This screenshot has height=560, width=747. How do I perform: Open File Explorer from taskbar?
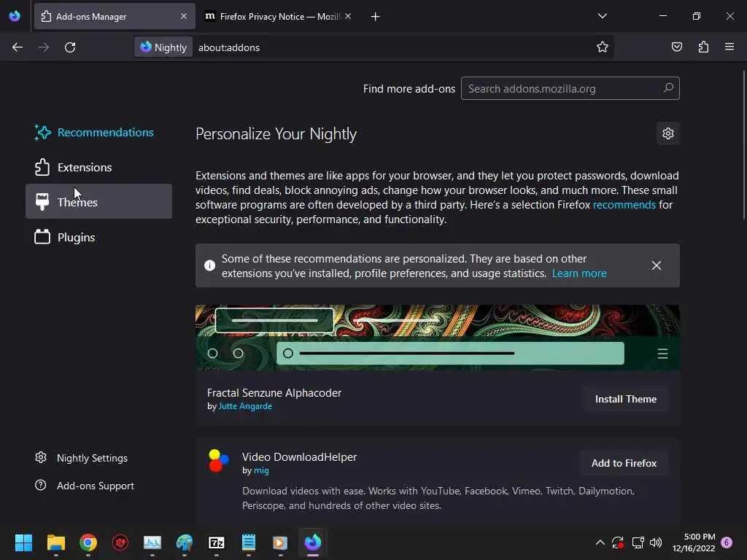55,542
